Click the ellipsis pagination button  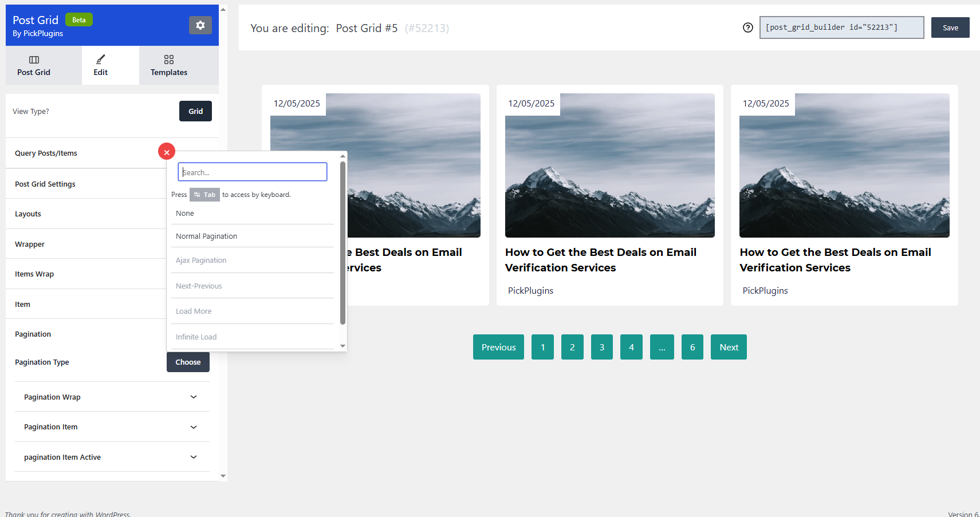(x=662, y=347)
